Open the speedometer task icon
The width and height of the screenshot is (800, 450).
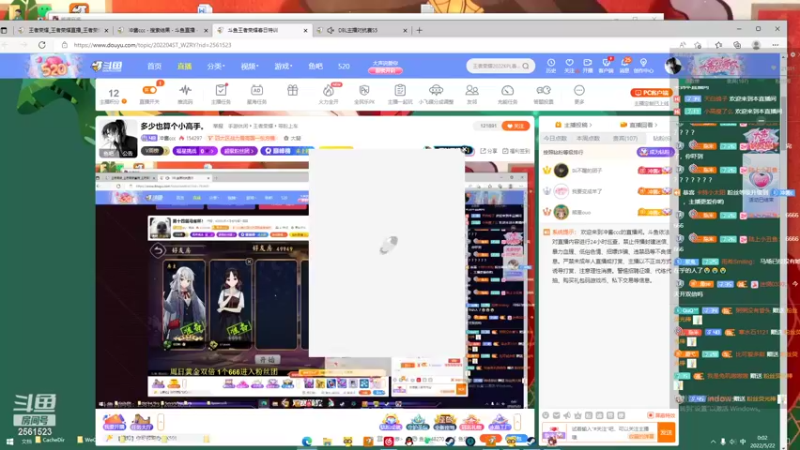[x=507, y=90]
